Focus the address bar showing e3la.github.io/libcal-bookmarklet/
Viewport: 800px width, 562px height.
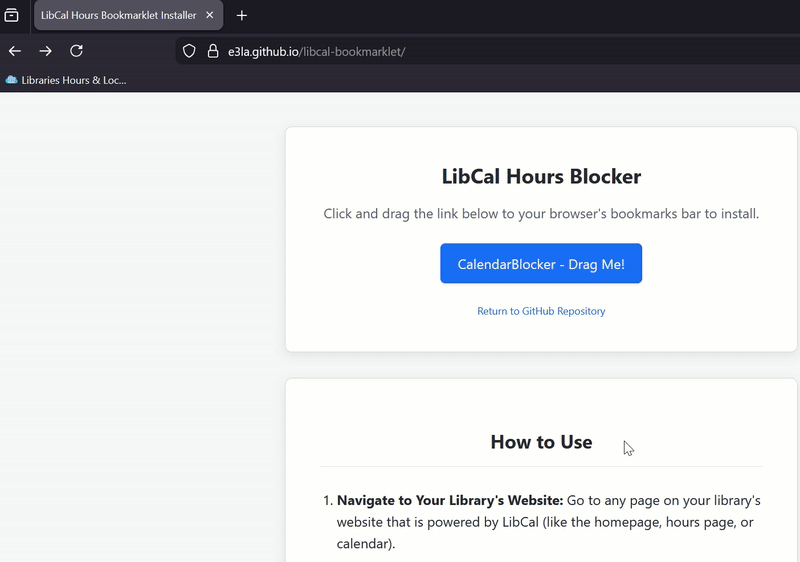(x=487, y=52)
